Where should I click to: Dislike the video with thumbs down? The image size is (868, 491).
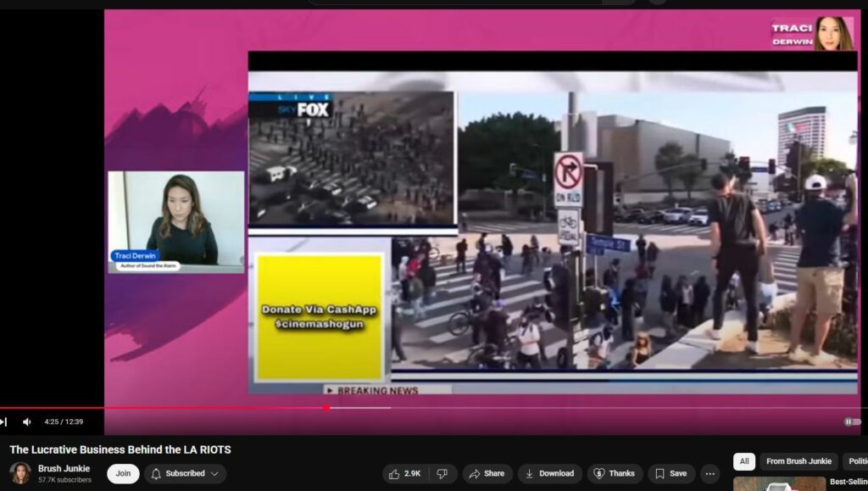tap(442, 473)
